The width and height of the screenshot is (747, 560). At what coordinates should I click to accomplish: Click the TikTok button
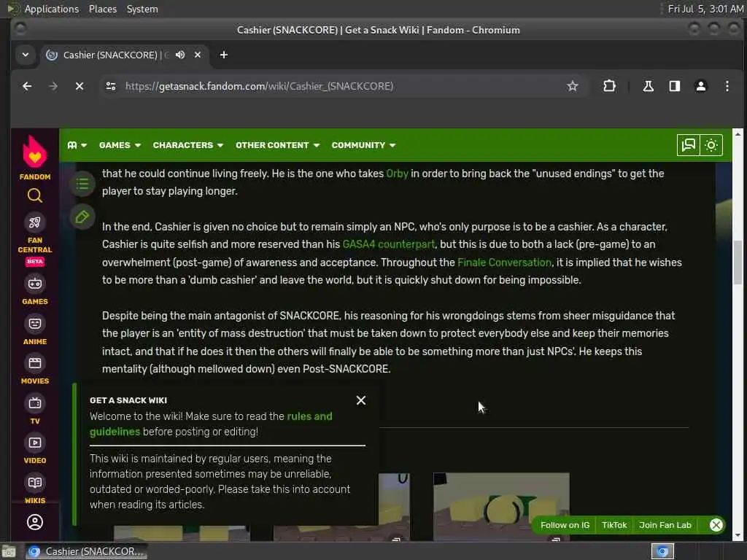[614, 525]
